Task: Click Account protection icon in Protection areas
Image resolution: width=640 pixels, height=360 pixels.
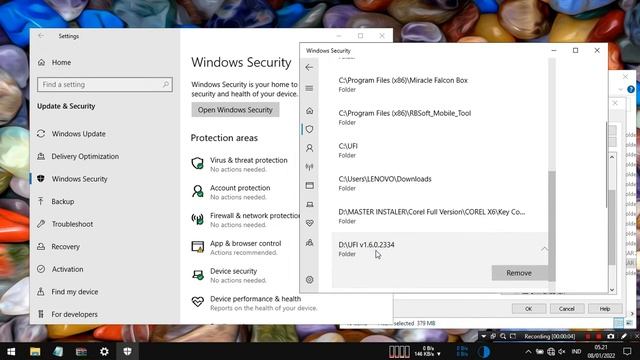Action: coord(198,191)
